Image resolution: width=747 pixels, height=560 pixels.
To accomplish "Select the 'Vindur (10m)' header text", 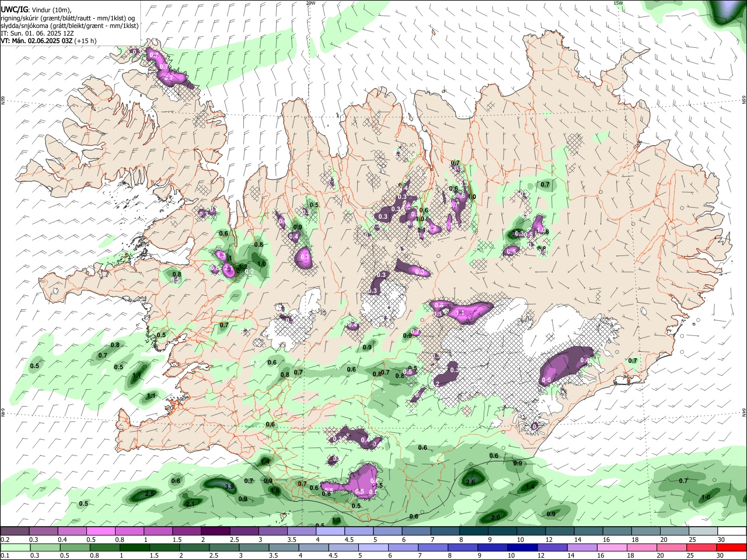I will pyautogui.click(x=51, y=10).
